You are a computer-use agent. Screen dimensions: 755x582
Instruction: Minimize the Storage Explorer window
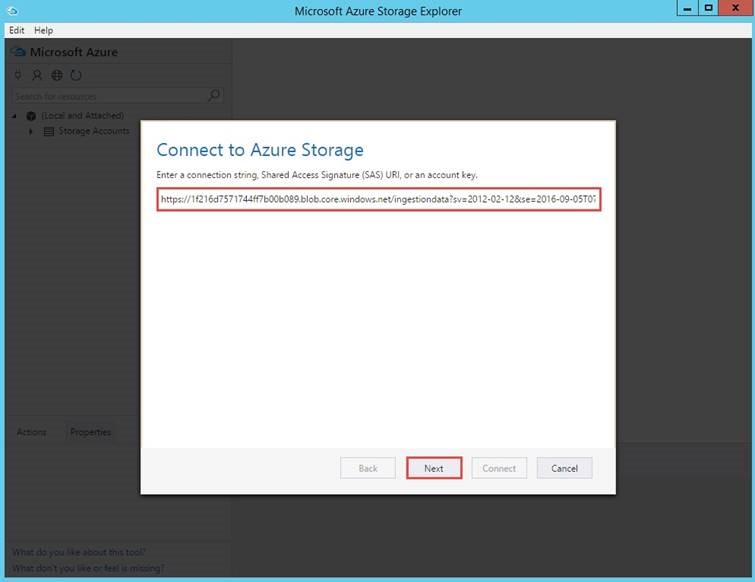point(687,8)
